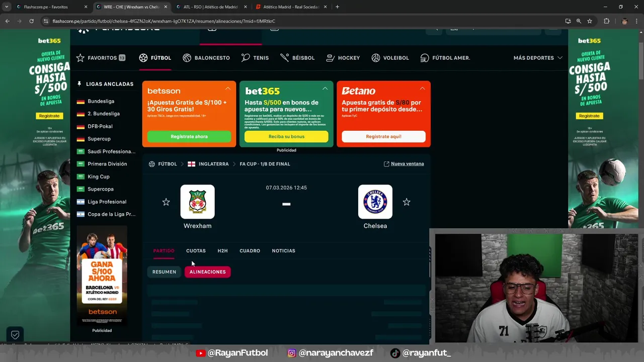
Task: Select the Voleibol sport icon
Action: click(376, 58)
